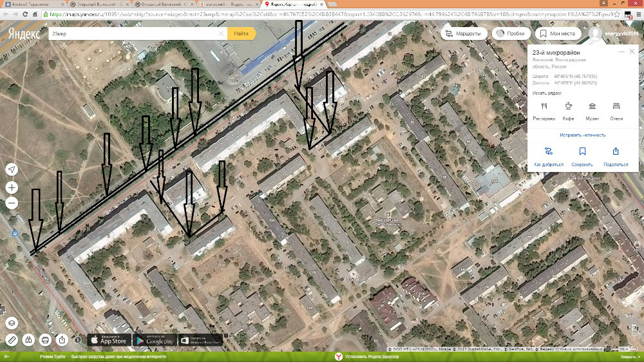Collapse the 23-й микрорайон info card
Image resolution: width=644 pixels, height=362 pixels.
[x=621, y=52]
